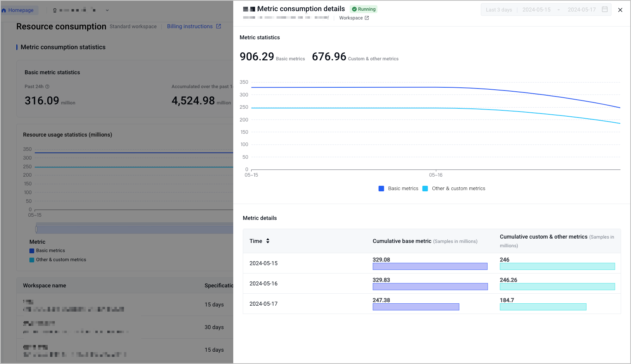
Task: Toggle Basic metrics legend in left chart
Action: [x=47, y=250]
